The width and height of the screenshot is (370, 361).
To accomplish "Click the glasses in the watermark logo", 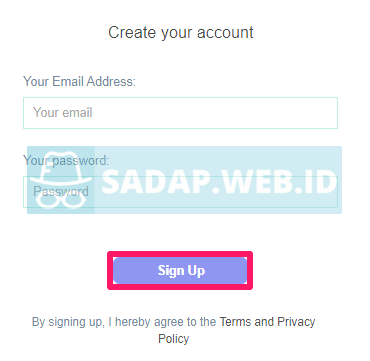I will 61,199.
